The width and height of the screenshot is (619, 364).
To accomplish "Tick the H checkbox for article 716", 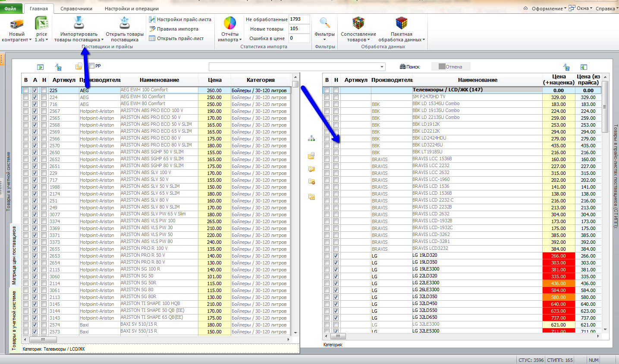I will coord(44,104).
